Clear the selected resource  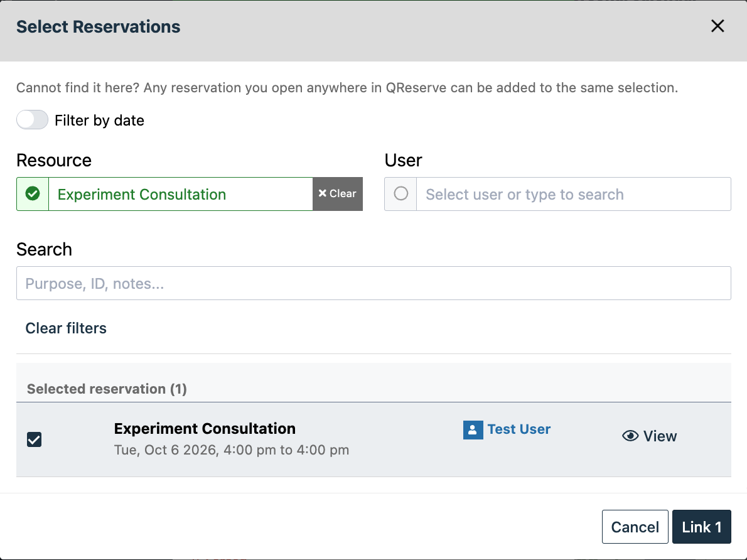(338, 194)
